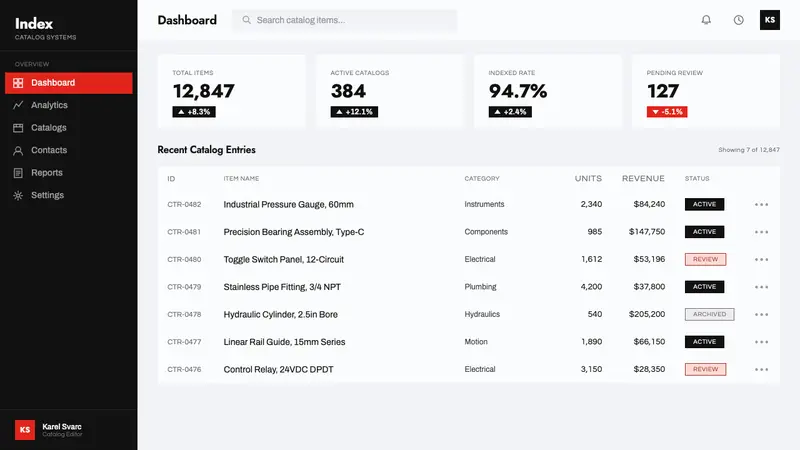Image resolution: width=800 pixels, height=450 pixels.
Task: Click the Dashboard grid icon in sidebar
Action: (x=18, y=83)
